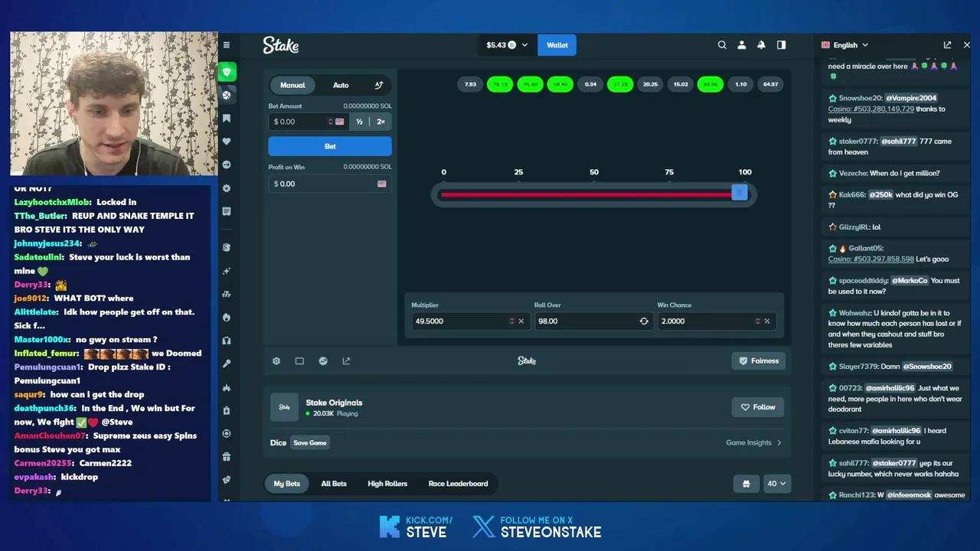The image size is (980, 551).
Task: Close the chat panel
Action: [966, 45]
